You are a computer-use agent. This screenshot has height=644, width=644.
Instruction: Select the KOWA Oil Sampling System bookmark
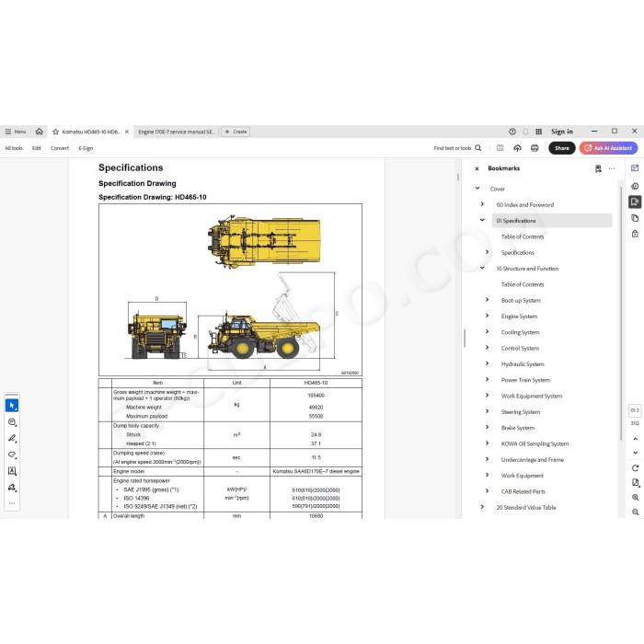tap(535, 443)
